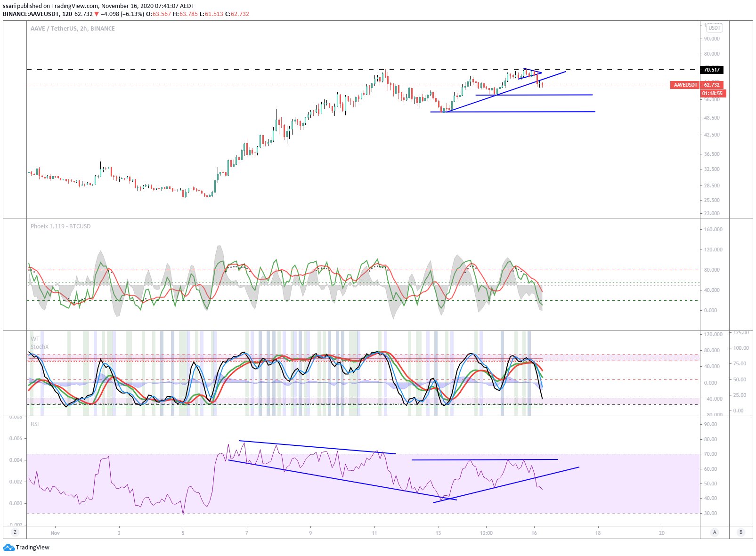
Task: Click the 28.500 label on price axis
Action: pos(712,185)
